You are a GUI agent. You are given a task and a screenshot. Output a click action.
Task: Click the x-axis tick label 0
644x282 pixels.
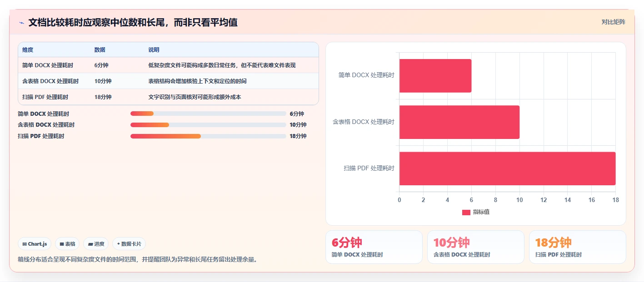tap(399, 200)
